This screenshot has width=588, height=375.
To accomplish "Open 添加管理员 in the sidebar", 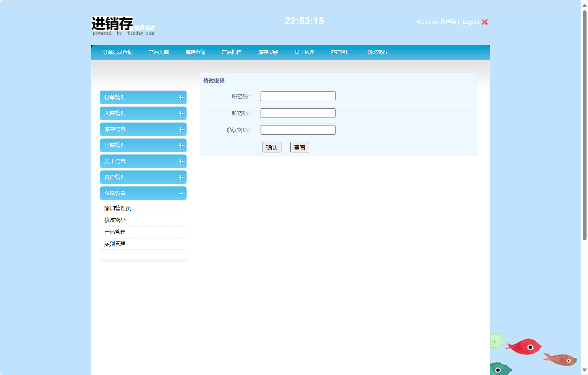I will click(117, 208).
